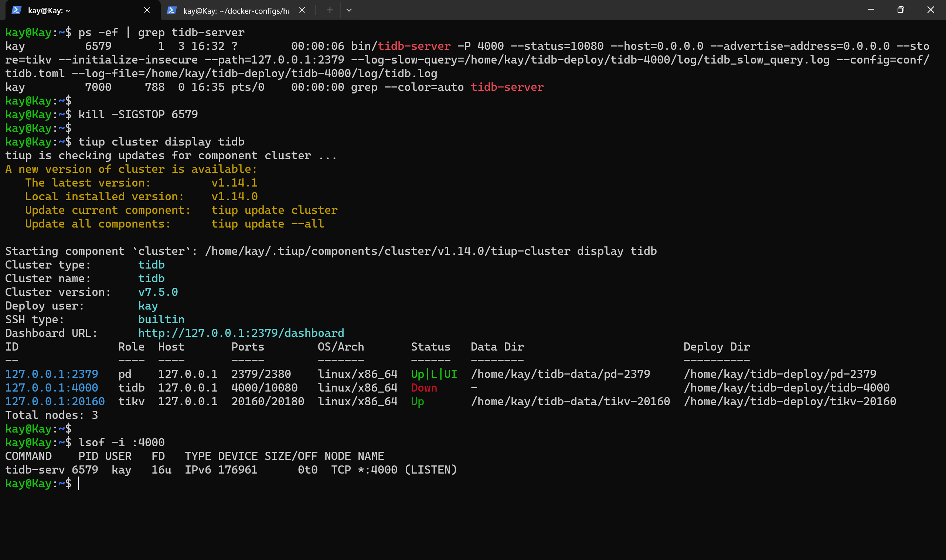Image resolution: width=946 pixels, height=560 pixels.
Task: Click ports '20160/20180' of tikv
Action: point(268,401)
